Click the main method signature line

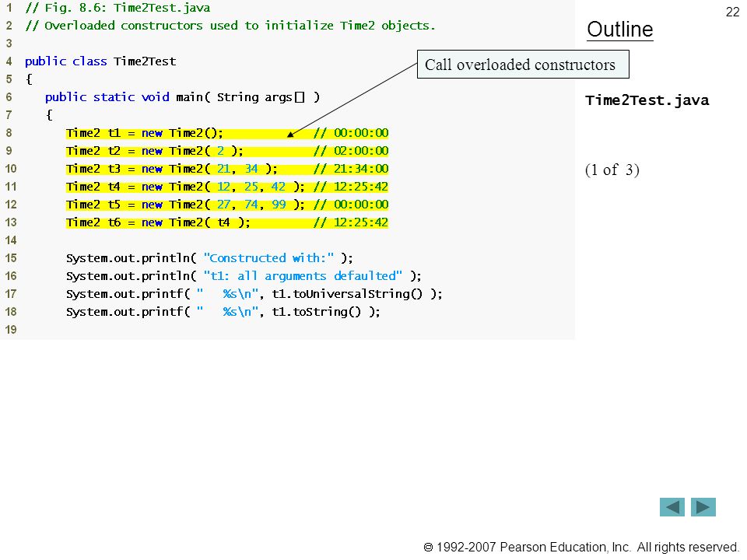click(182, 97)
